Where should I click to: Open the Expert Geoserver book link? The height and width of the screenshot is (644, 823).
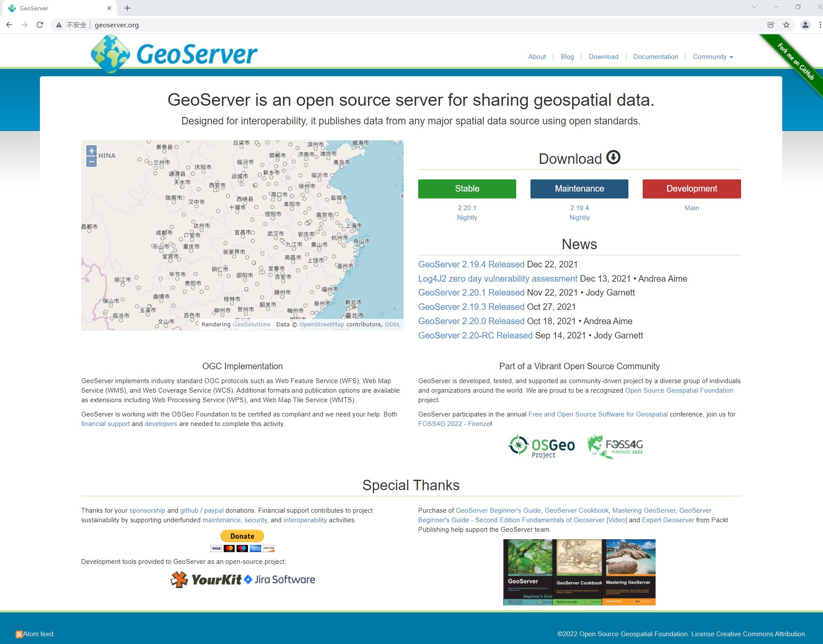[668, 520]
